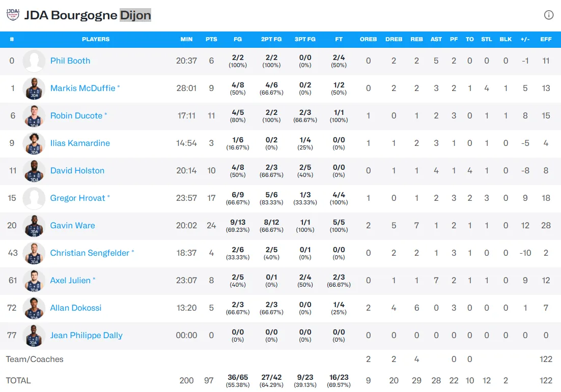Click the DREB column header
Screen dimensions: 561x392
coord(394,39)
